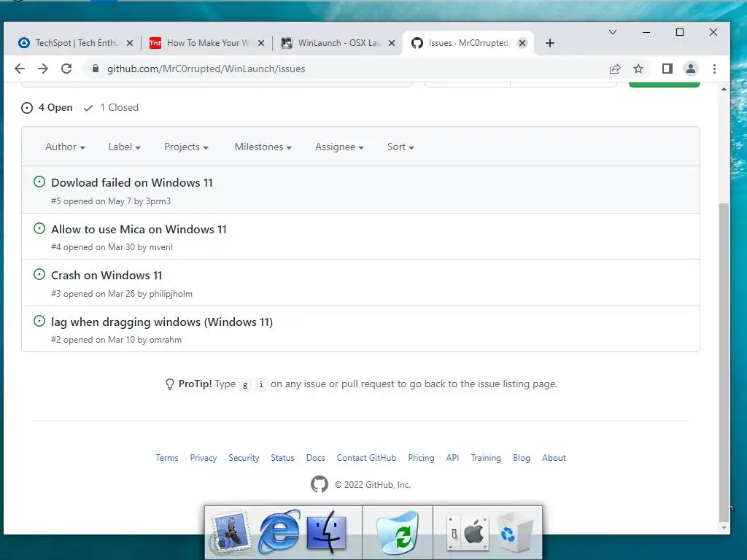Click open-issue icon beside Dowload failed
This screenshot has height=560, width=747.
coord(39,182)
